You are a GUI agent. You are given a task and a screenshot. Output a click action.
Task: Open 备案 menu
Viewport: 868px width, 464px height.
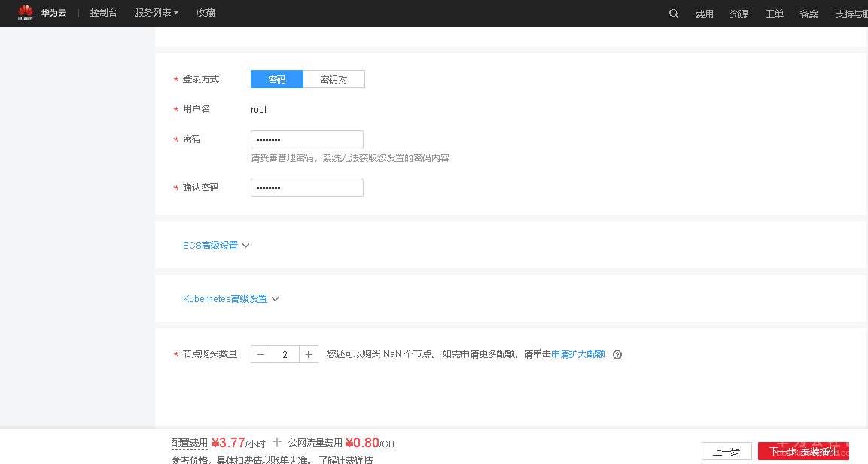(809, 14)
